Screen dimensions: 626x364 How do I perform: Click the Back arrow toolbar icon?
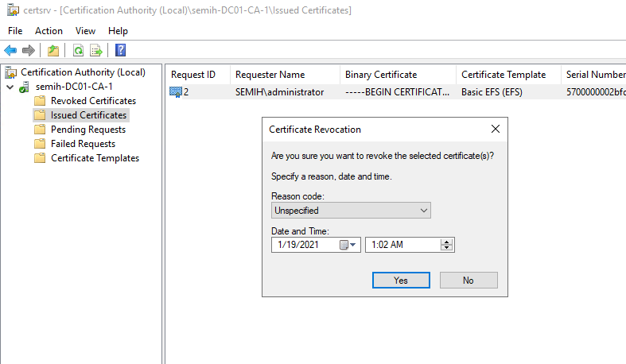click(x=10, y=51)
